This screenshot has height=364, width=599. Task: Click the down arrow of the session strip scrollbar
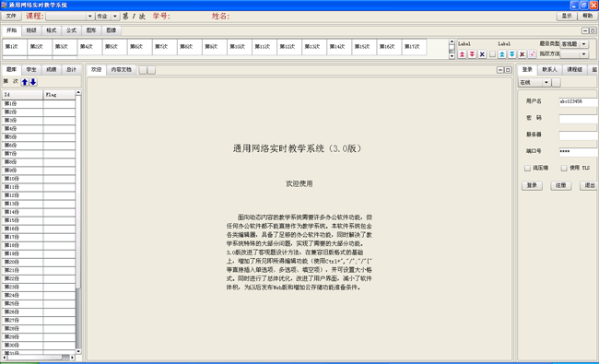pos(452,56)
